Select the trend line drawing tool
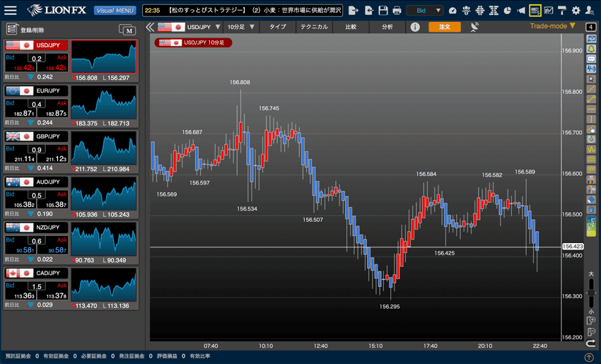 pos(591,89)
